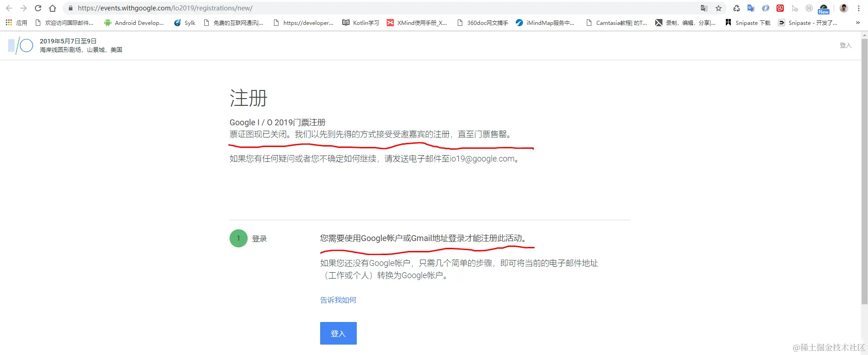Click the step 1 green circle

pyautogui.click(x=238, y=238)
